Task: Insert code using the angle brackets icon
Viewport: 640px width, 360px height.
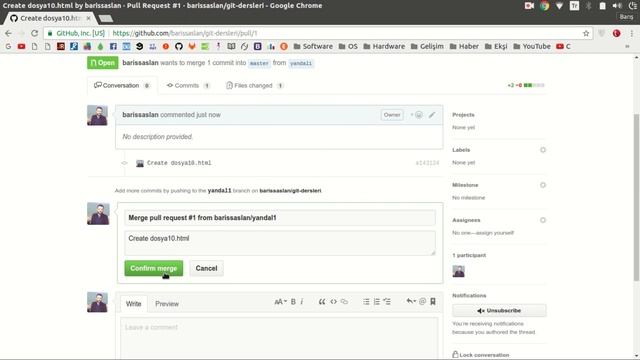Action: coord(333,302)
